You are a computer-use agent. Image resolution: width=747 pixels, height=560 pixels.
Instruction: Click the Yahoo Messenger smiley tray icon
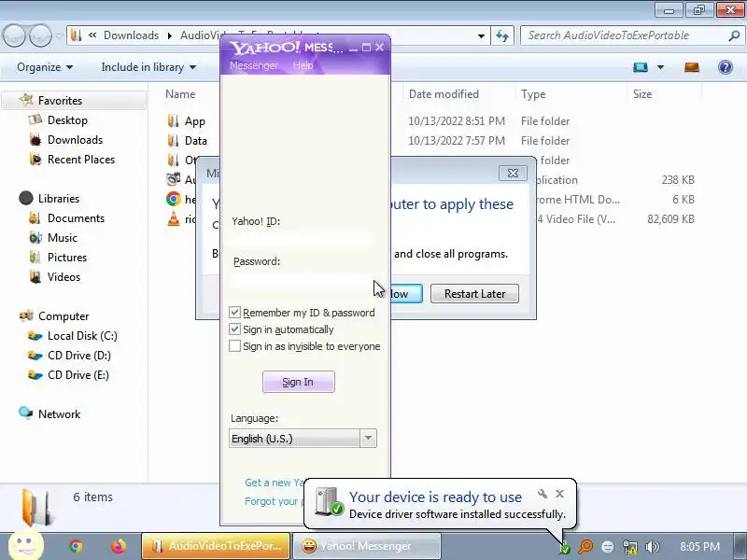tap(608, 547)
